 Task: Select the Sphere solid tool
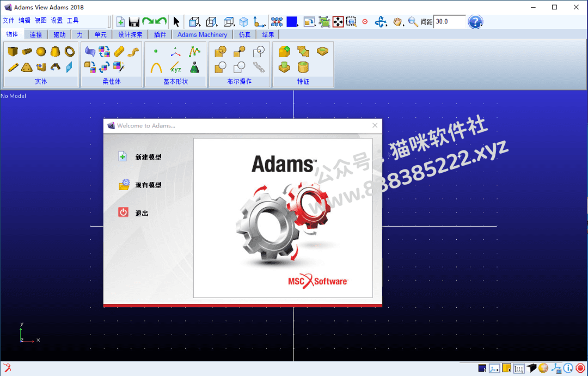click(41, 51)
